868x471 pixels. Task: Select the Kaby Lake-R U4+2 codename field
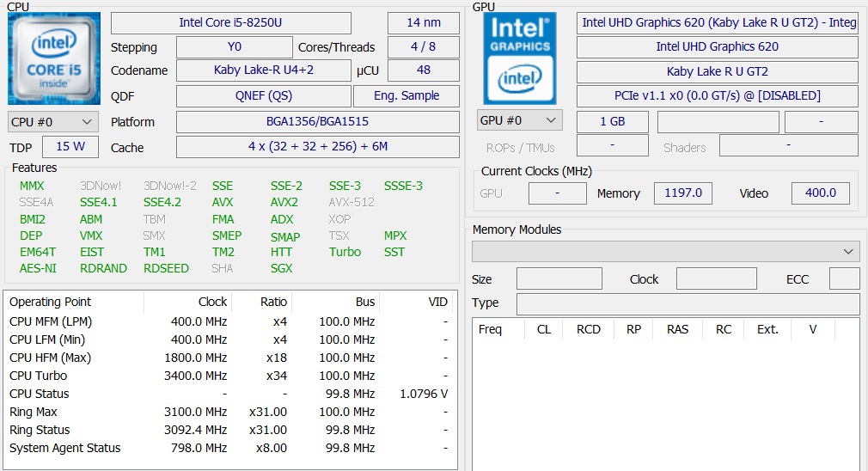[x=263, y=70]
